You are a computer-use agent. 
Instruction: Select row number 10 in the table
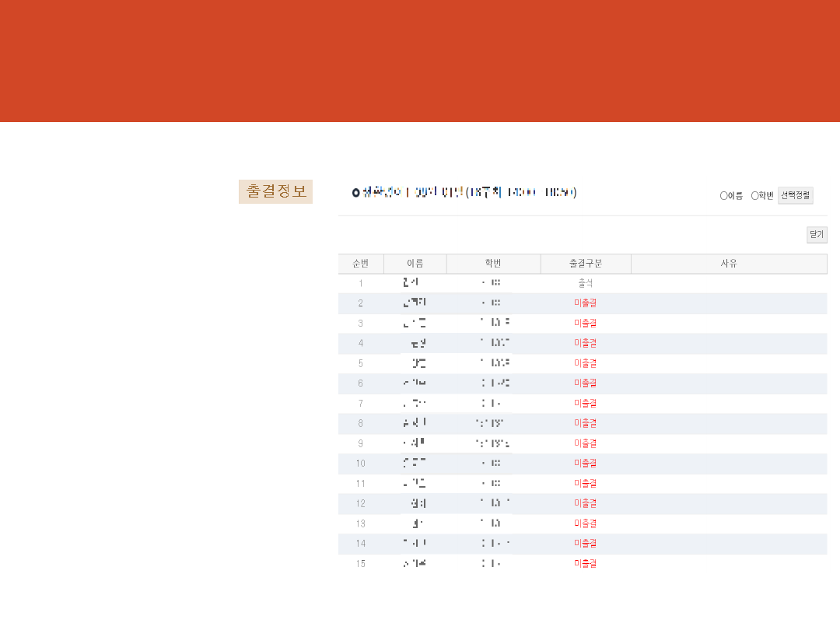(361, 464)
